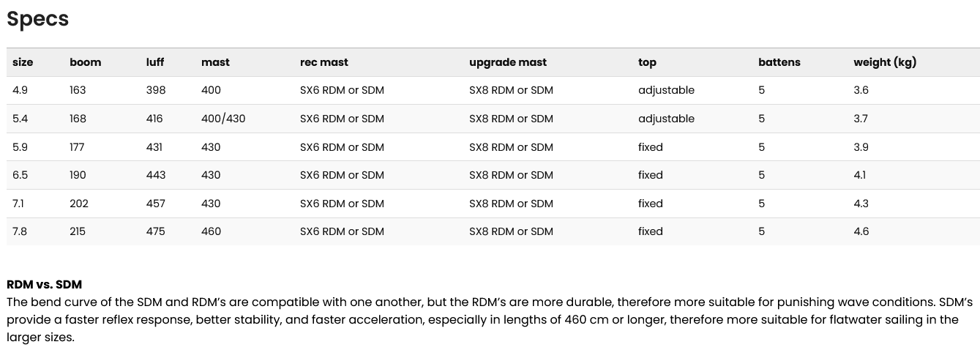Click 'adjustable' top value in 5.4 row
The height and width of the screenshot is (350, 980).
pos(666,119)
